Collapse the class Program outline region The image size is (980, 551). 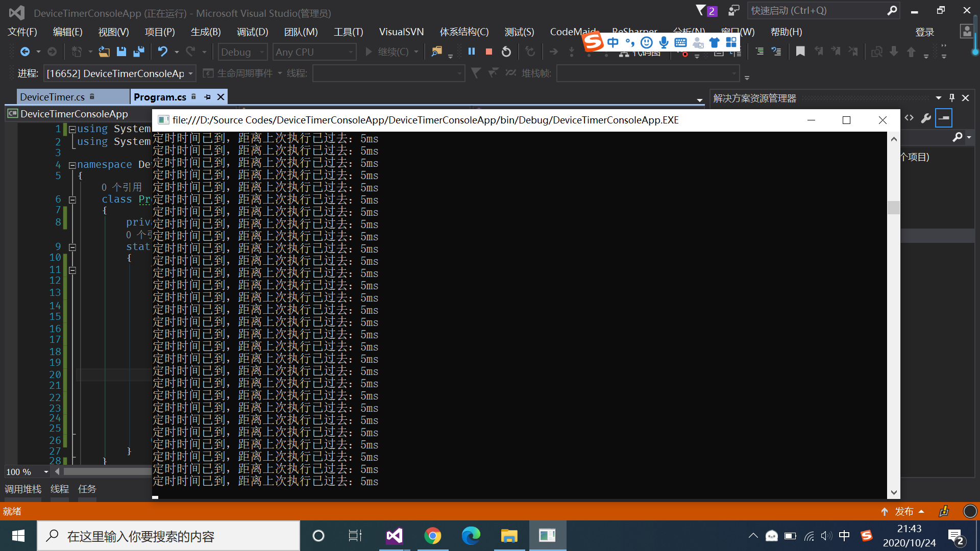[72, 200]
